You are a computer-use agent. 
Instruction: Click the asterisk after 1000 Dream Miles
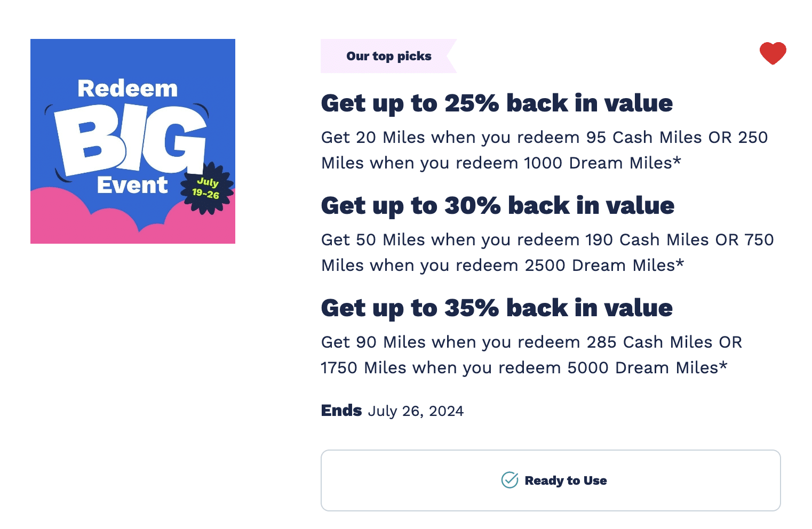point(677,161)
